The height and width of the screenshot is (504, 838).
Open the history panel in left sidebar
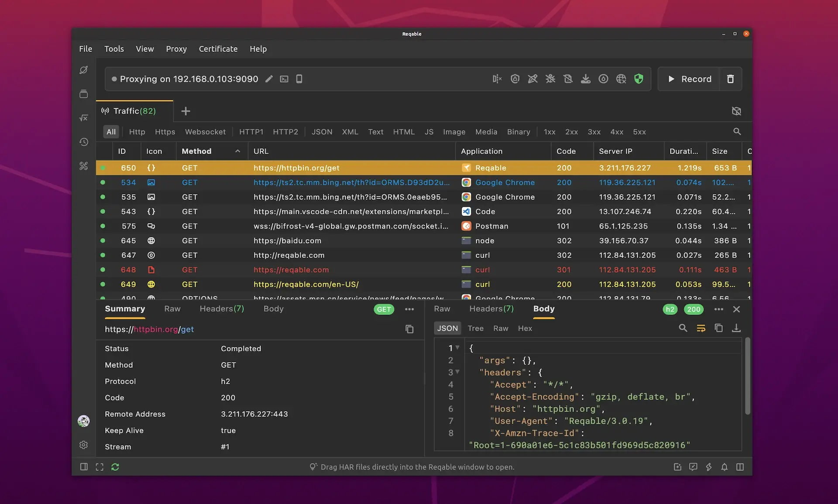tap(83, 142)
